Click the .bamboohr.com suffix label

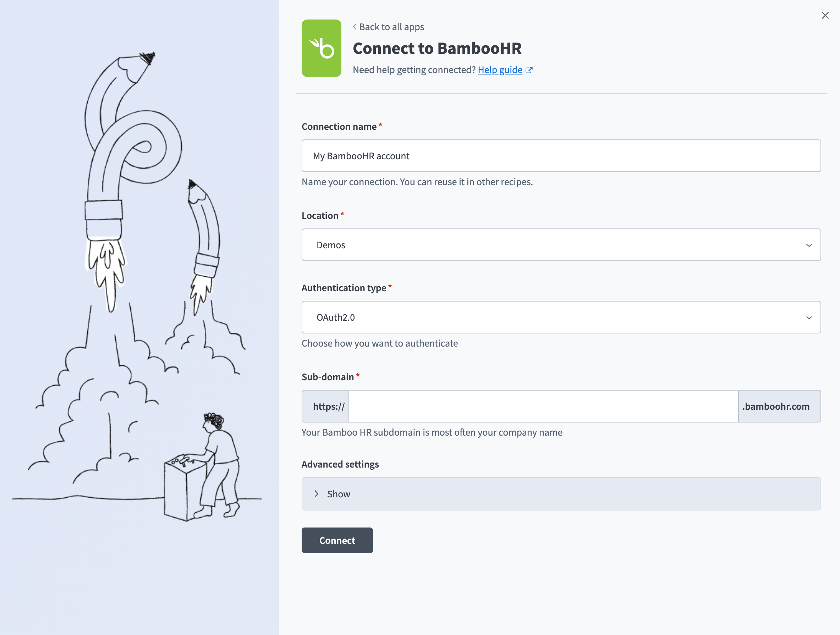click(x=779, y=406)
